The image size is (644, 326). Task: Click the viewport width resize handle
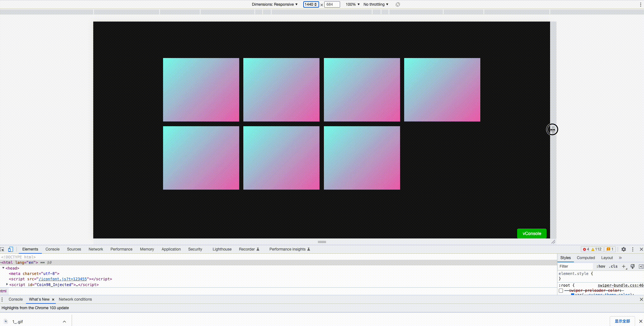[x=553, y=129]
